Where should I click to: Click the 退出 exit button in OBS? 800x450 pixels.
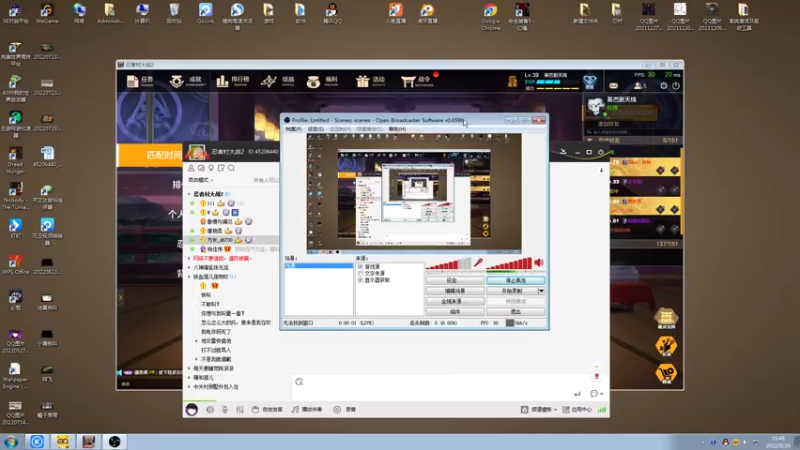click(515, 311)
